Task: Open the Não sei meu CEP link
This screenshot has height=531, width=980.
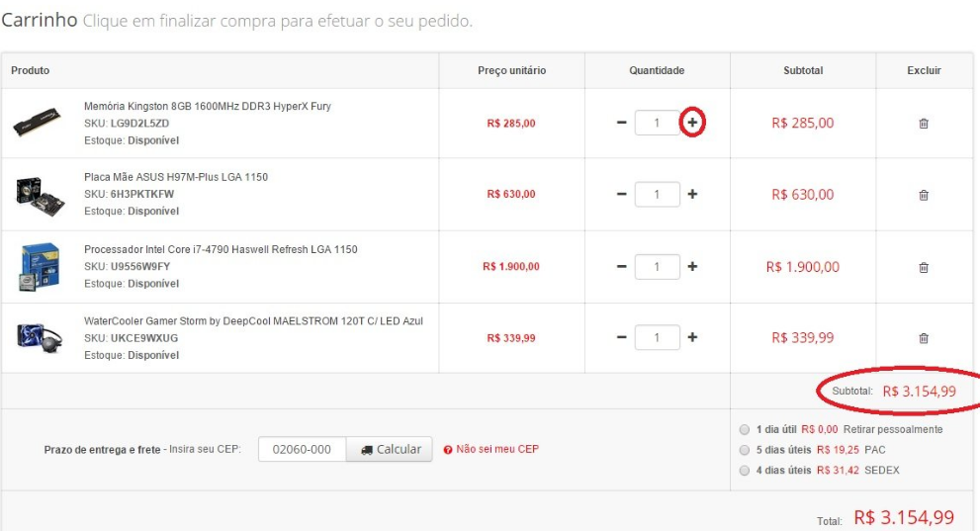Action: 496,449
